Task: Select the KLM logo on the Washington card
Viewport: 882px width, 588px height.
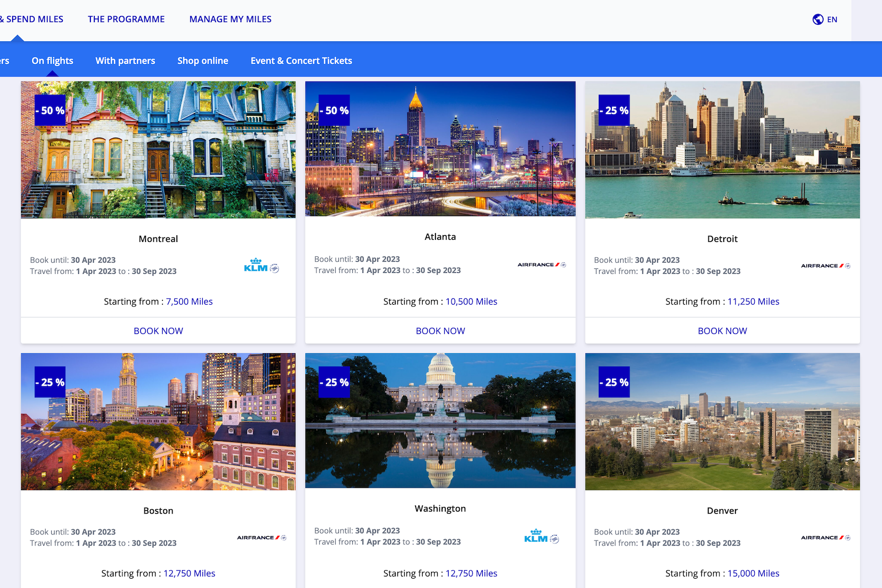Action: [541, 537]
